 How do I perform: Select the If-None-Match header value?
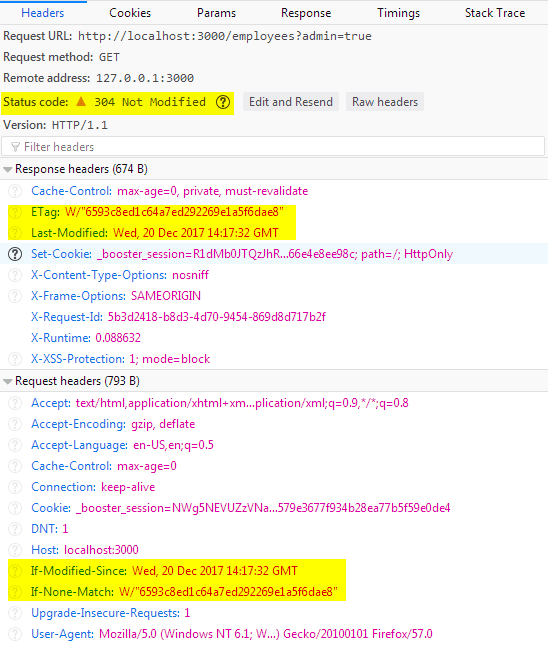229,592
